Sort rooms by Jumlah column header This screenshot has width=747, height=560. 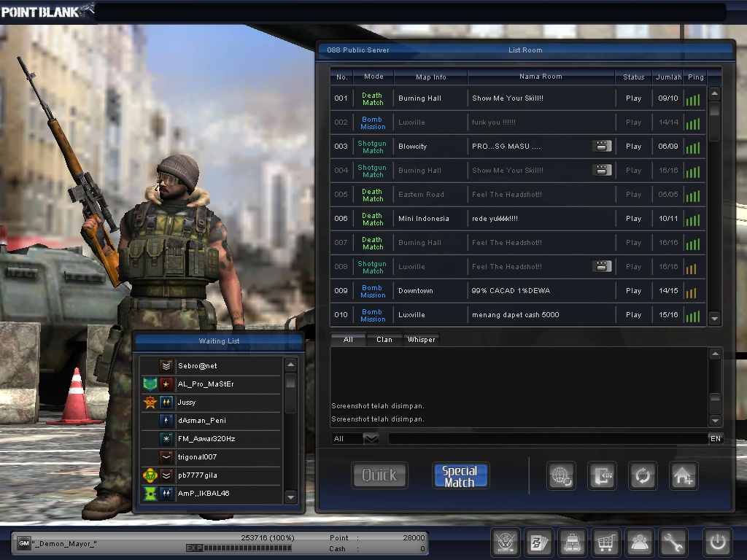point(668,77)
